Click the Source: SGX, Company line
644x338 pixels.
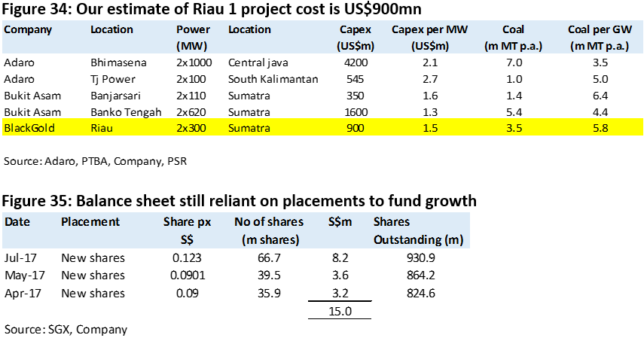[x=66, y=330]
